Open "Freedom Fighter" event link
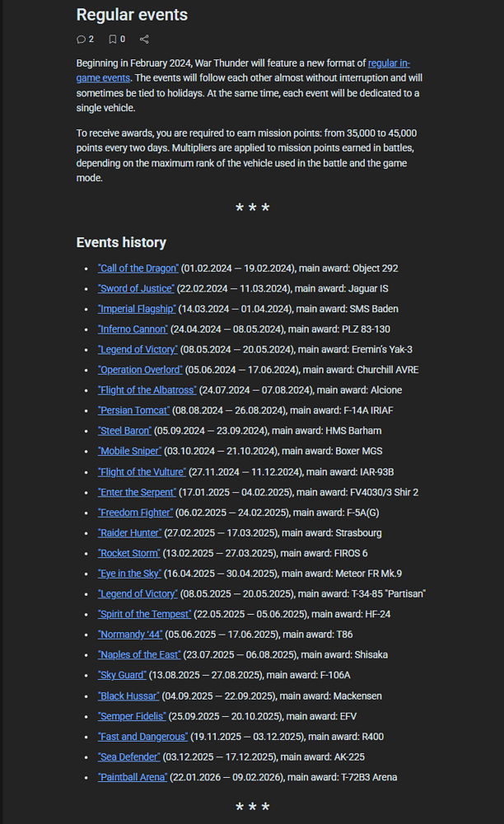This screenshot has height=824, width=504. coord(135,513)
